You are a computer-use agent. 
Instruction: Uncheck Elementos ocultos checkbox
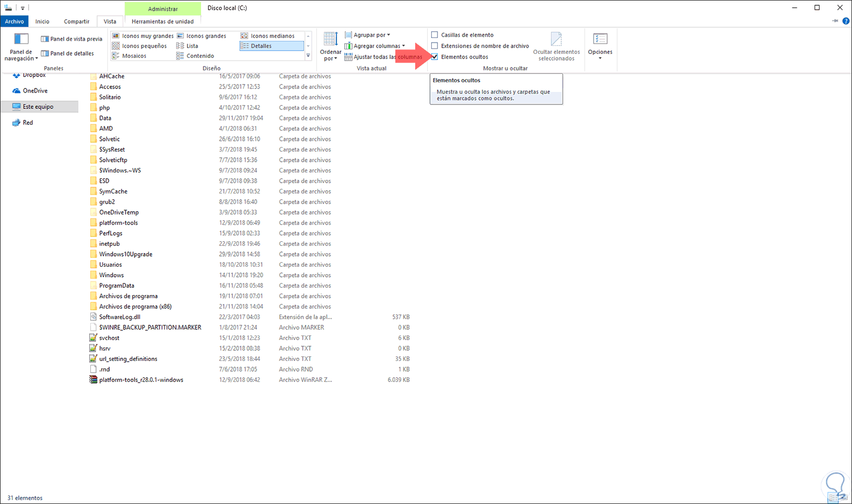pyautogui.click(x=435, y=57)
